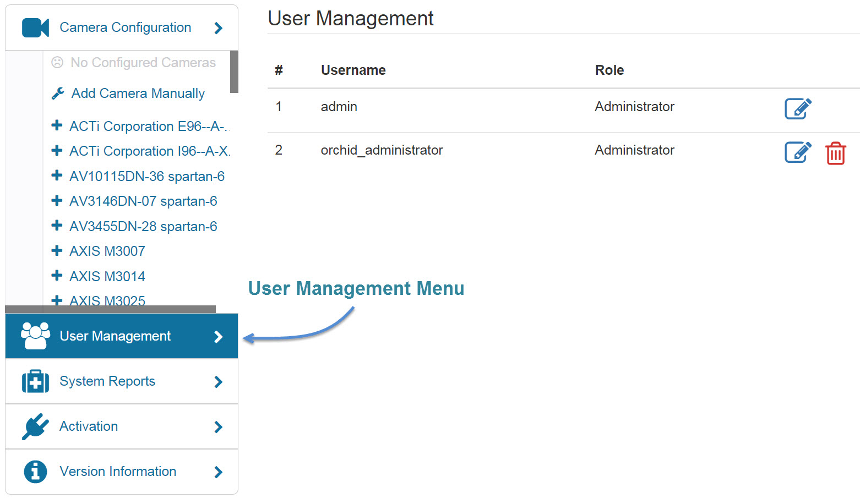Click the plug icon for Activation
The height and width of the screenshot is (504, 860).
point(36,426)
